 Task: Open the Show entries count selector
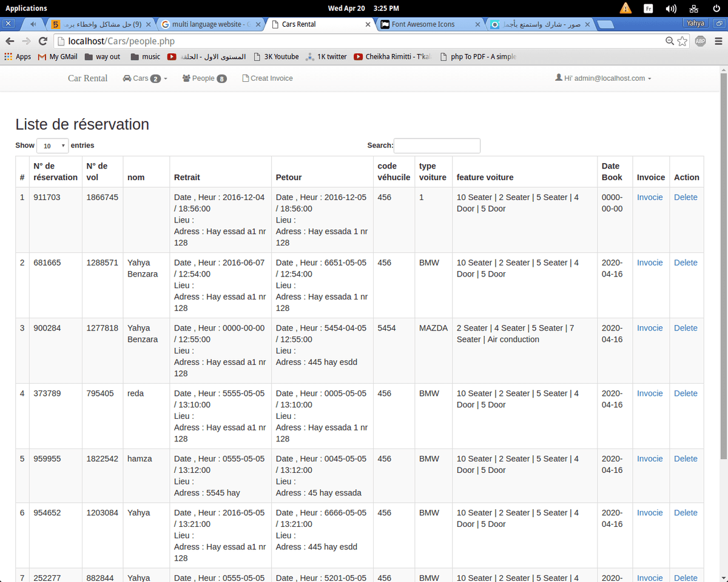pos(52,146)
